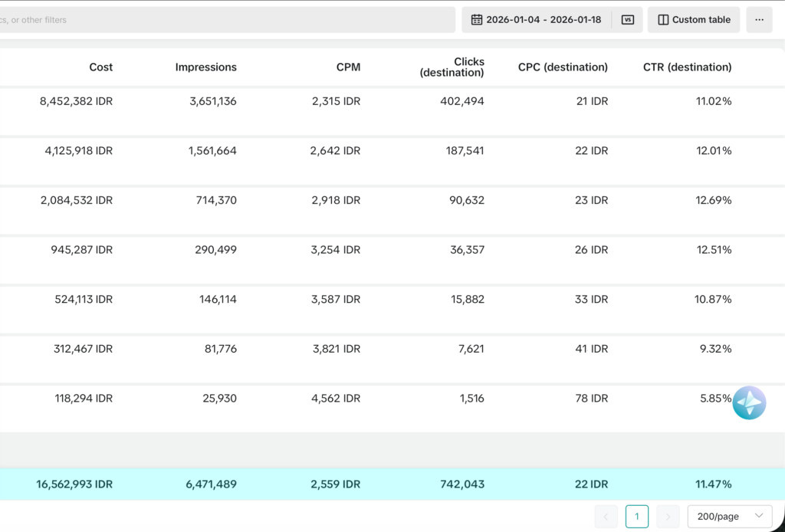Select page 1 in pagination
The image size is (785, 532).
pos(636,517)
